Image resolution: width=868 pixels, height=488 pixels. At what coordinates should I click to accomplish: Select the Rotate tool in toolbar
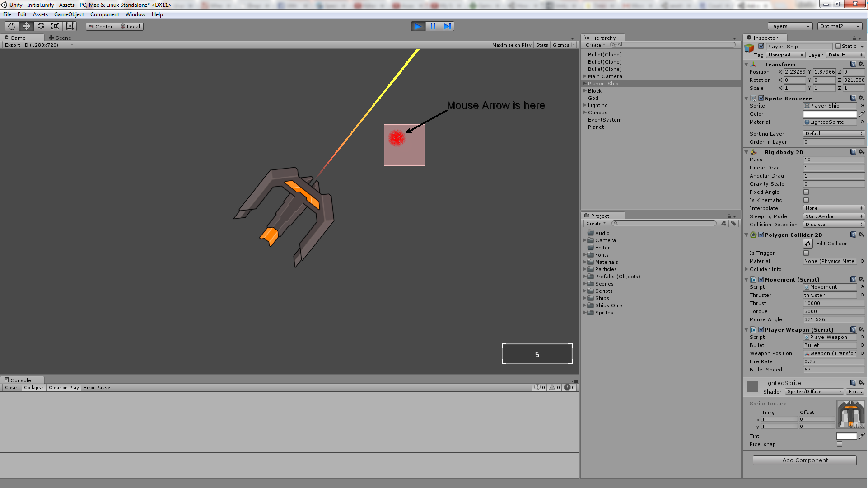click(41, 26)
